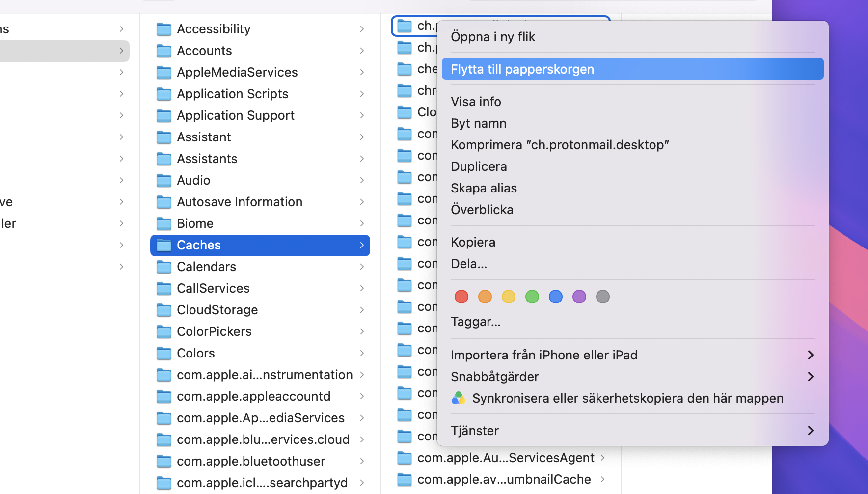Select Överblicka menu entry

[x=633, y=210]
